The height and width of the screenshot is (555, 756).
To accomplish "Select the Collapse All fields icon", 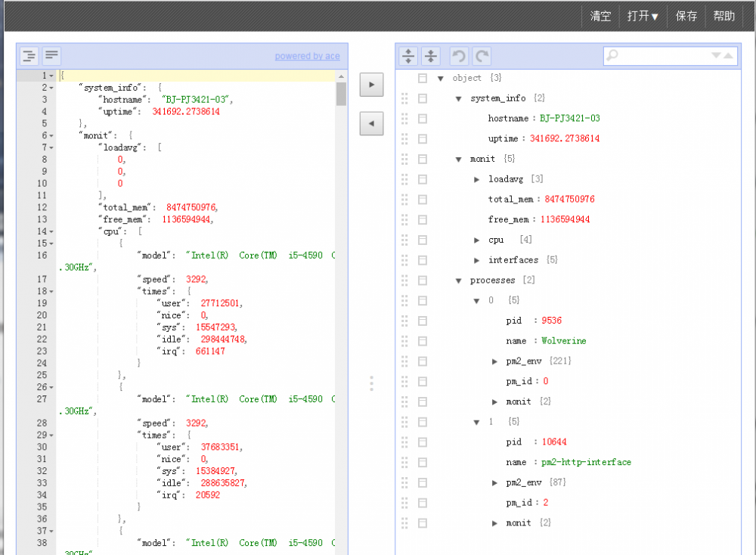I will tap(429, 55).
